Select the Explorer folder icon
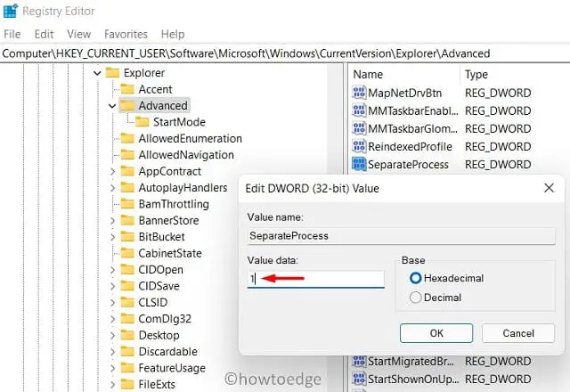 [x=112, y=73]
